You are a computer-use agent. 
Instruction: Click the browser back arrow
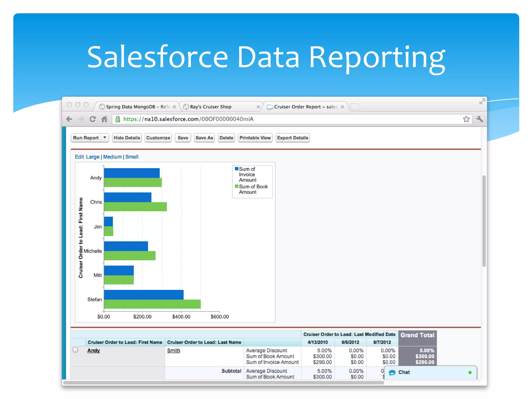(69, 119)
